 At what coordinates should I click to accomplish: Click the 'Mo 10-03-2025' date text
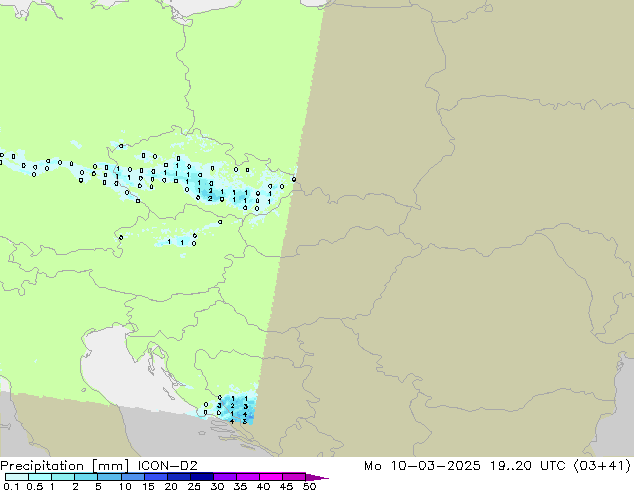click(422, 465)
